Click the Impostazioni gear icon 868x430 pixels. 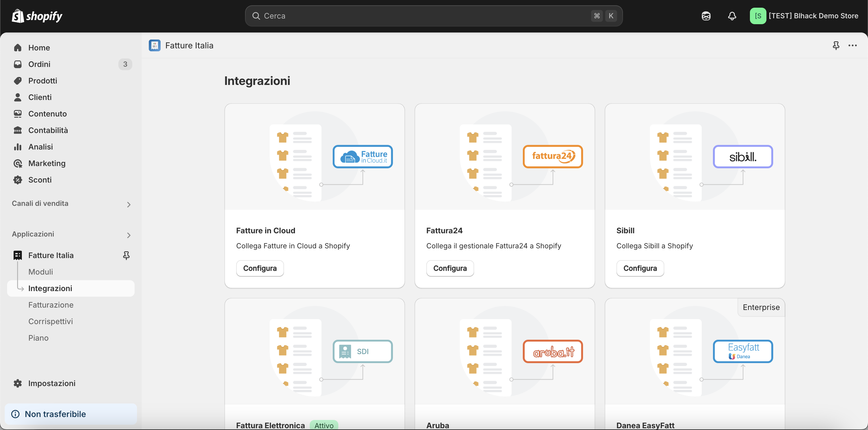pyautogui.click(x=18, y=383)
